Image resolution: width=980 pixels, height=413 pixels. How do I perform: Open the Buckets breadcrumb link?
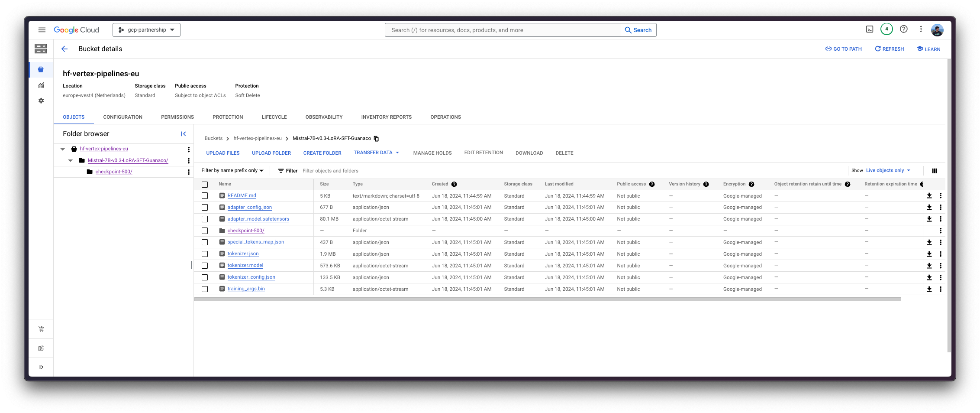(x=213, y=139)
